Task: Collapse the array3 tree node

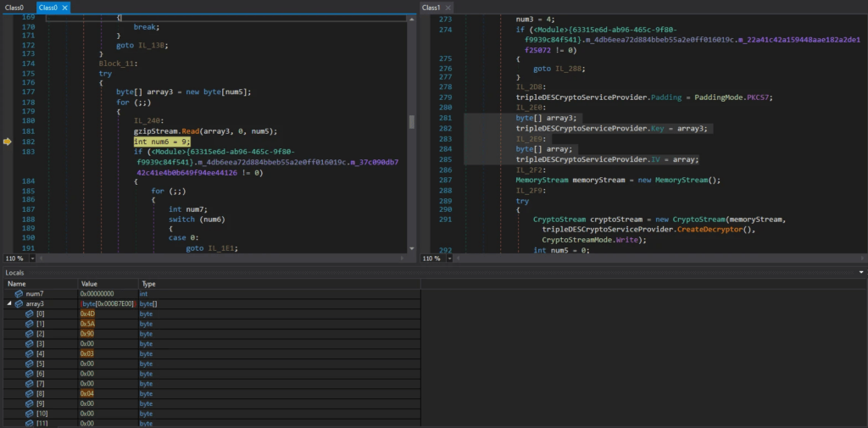Action: tap(9, 303)
